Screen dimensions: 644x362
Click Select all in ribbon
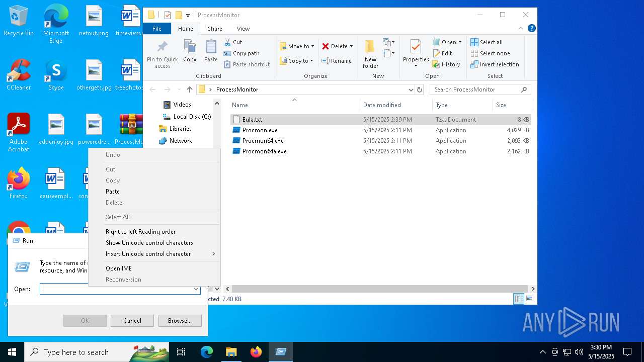coord(487,42)
